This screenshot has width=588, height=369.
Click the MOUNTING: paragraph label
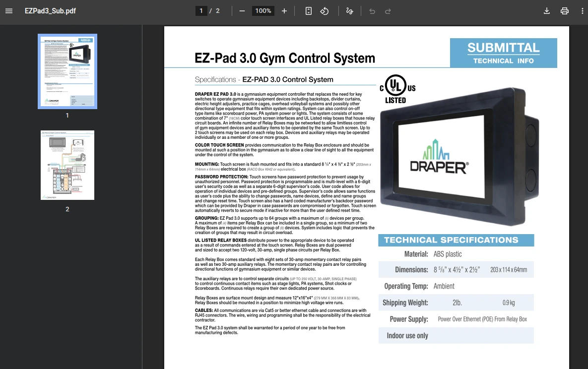pos(207,164)
